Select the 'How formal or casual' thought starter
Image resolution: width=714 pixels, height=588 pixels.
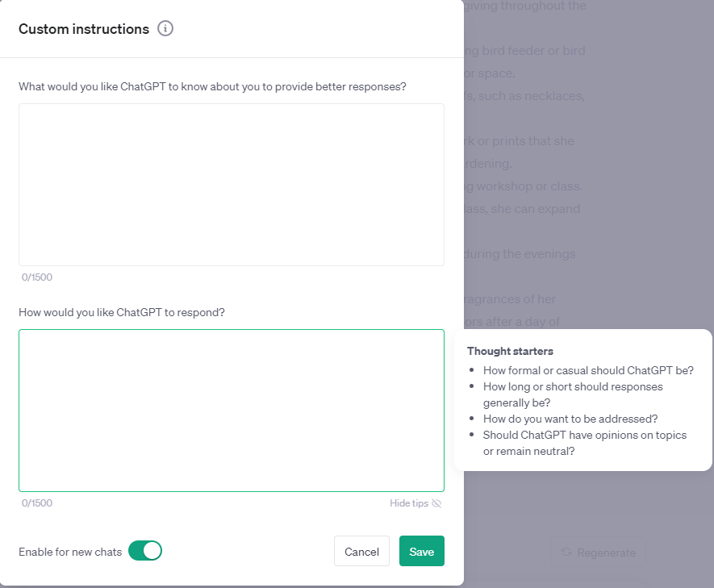(587, 370)
